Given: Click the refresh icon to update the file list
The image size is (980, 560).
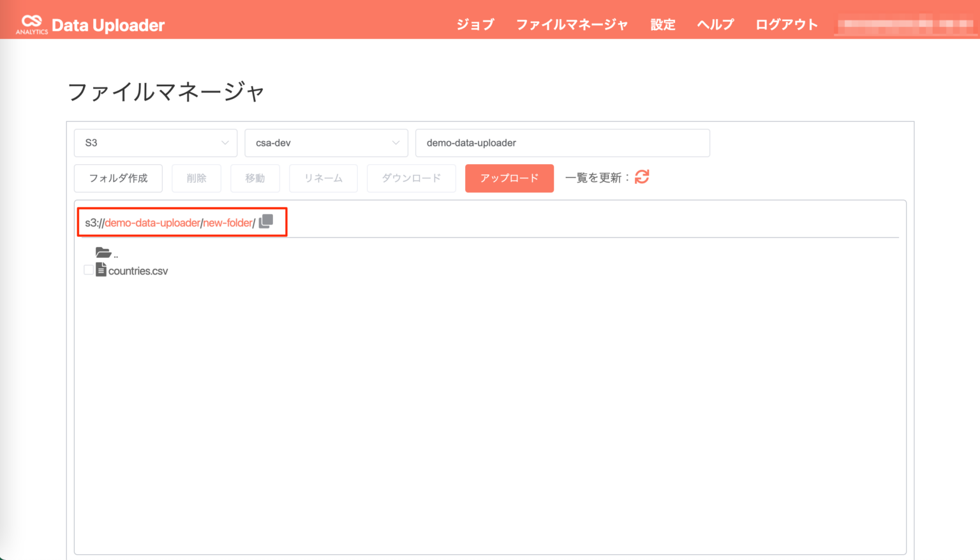Looking at the screenshot, I should point(642,177).
